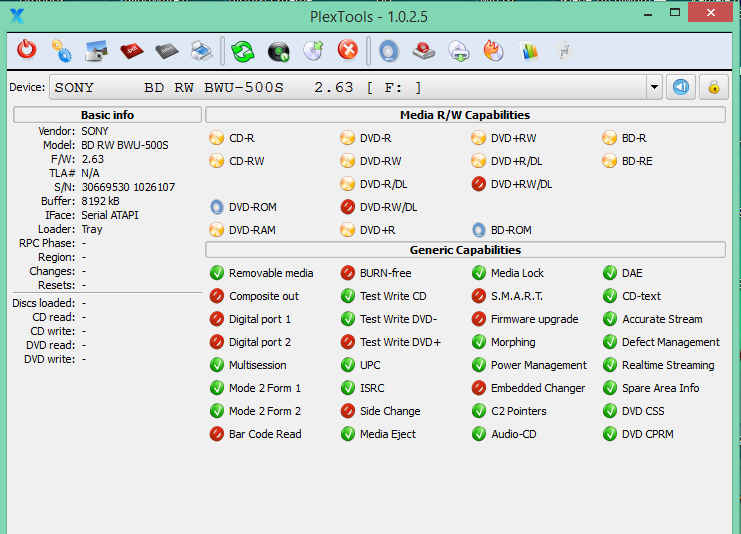Click the Buffer value 8192 kB
The height and width of the screenshot is (534, 741).
click(x=100, y=201)
